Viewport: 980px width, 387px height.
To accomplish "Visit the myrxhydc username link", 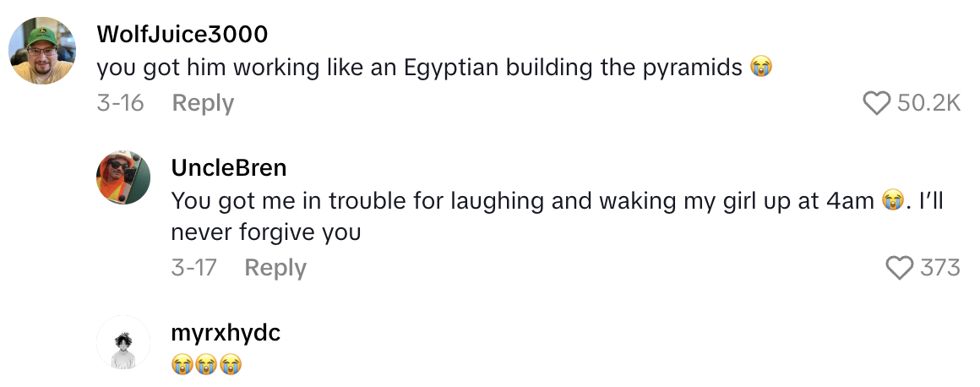I will [x=226, y=334].
